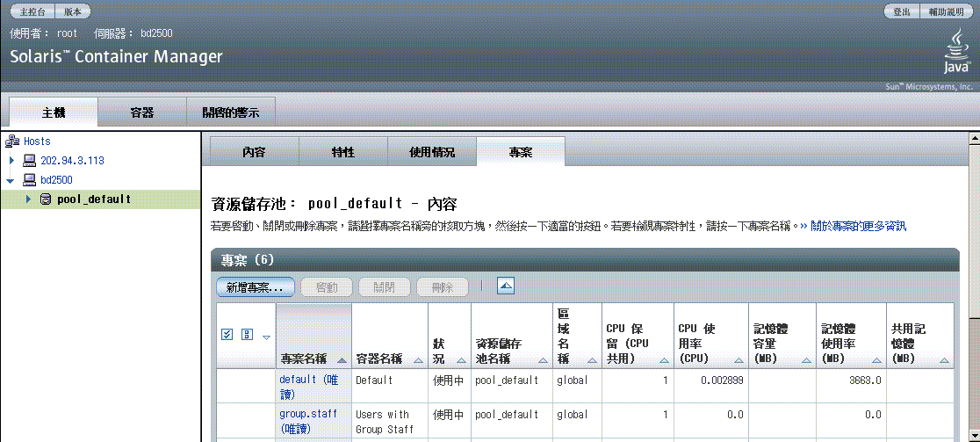This screenshot has width=980, height=442.
Task: Switch to the 容器 tab
Action: pyautogui.click(x=142, y=112)
